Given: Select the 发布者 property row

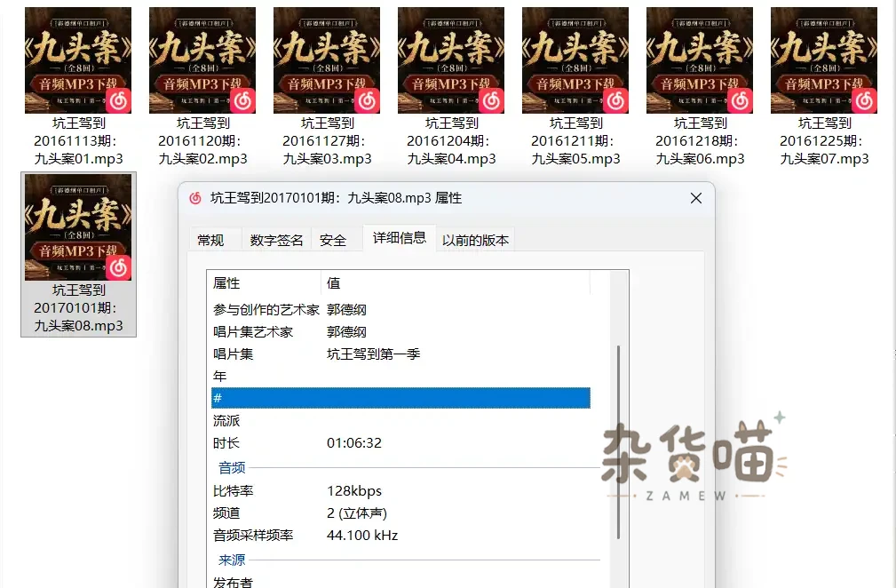Looking at the screenshot, I should pos(400,582).
